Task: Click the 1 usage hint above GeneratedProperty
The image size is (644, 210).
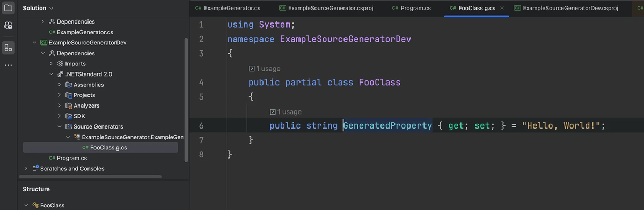Action: [x=286, y=112]
